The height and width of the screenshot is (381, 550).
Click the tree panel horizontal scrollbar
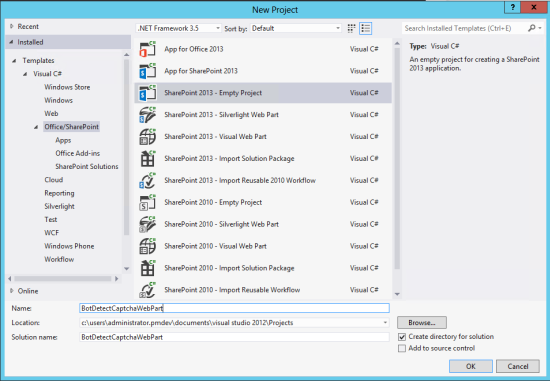pos(63,279)
